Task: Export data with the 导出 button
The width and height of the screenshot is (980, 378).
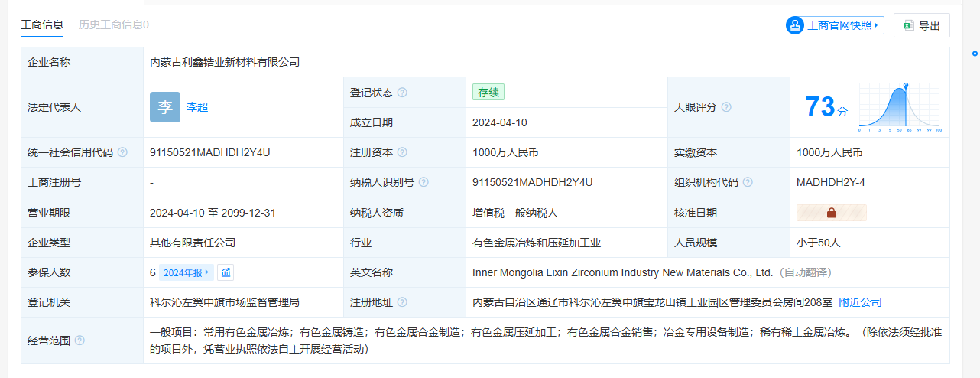Action: [922, 25]
